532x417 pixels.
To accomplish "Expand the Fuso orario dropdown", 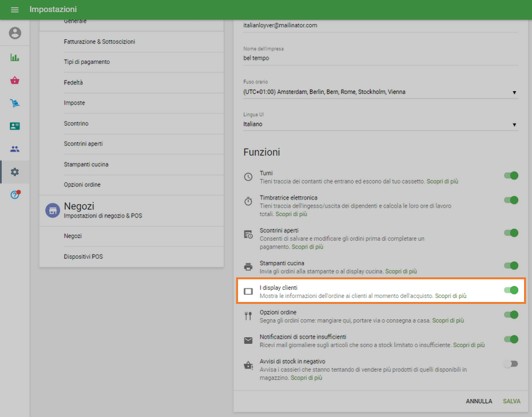I will [380, 92].
